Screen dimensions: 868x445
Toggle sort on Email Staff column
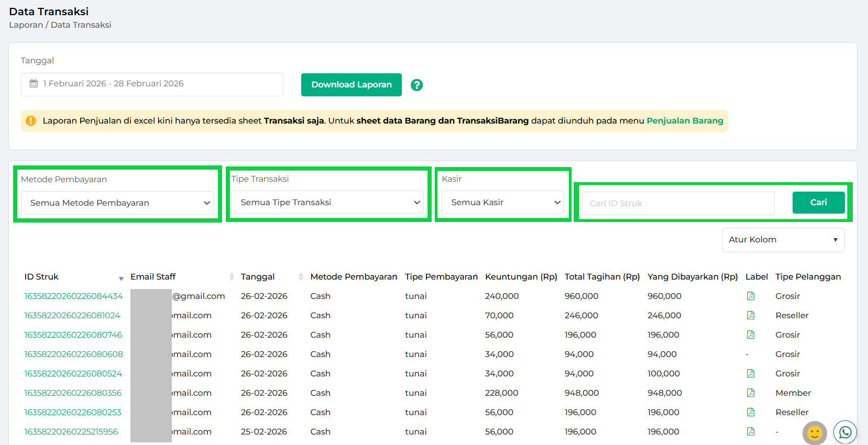(x=232, y=277)
